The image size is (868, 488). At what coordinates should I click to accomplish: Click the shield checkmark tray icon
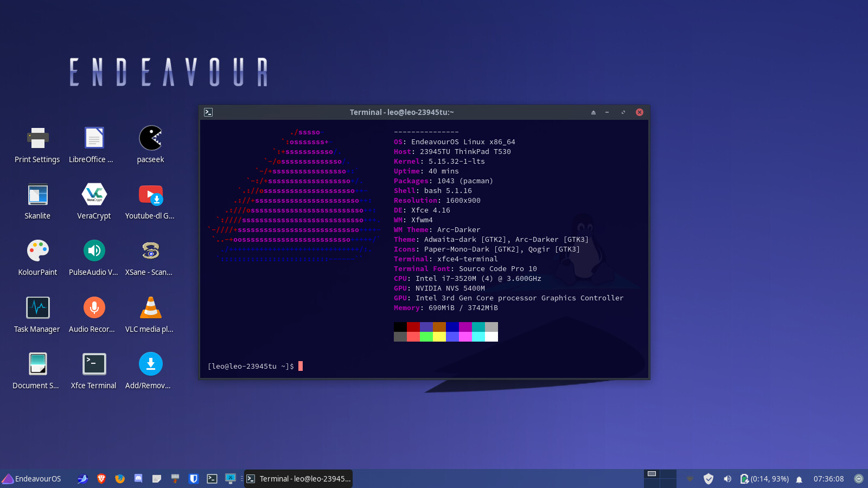click(x=709, y=479)
